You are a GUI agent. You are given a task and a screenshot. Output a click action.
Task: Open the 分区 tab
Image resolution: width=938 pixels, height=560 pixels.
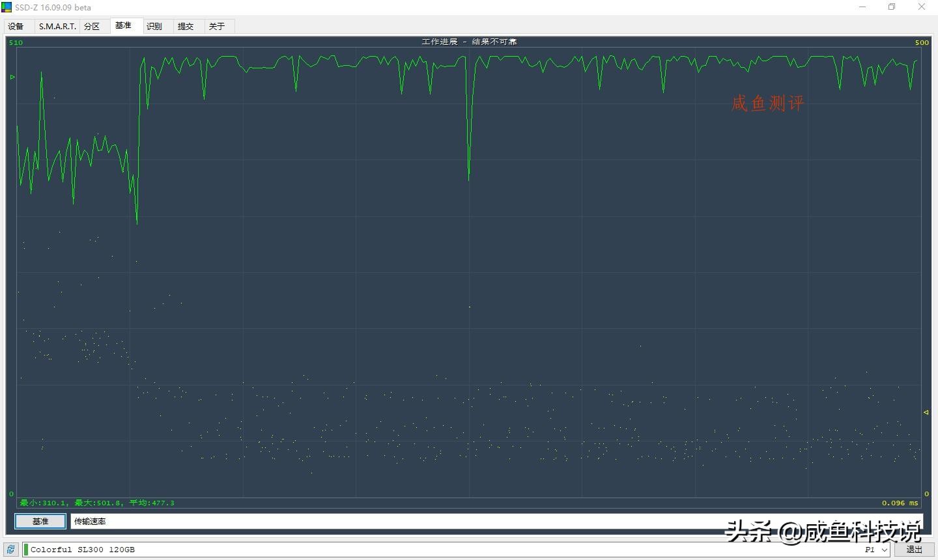pyautogui.click(x=92, y=26)
